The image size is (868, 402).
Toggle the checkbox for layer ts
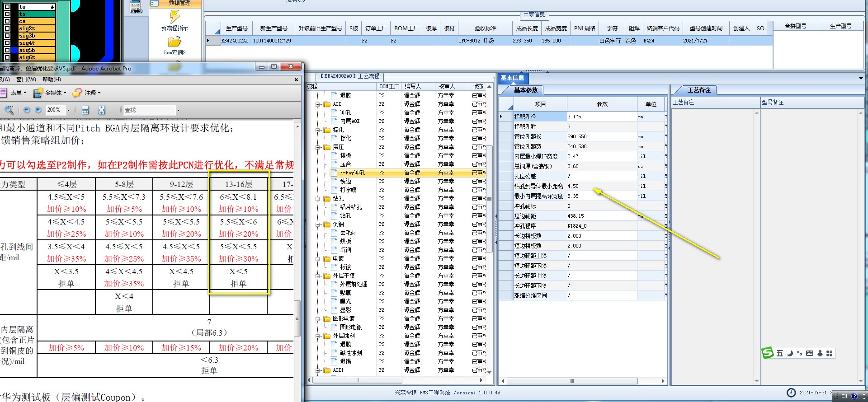(x=7, y=14)
